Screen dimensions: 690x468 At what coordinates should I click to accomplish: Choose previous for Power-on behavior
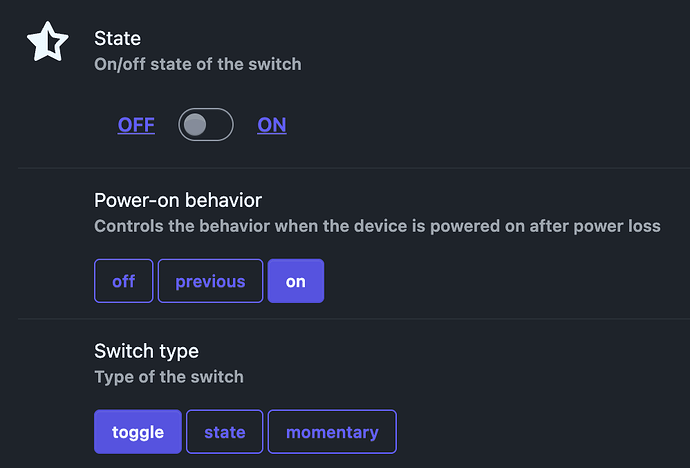pyautogui.click(x=210, y=281)
